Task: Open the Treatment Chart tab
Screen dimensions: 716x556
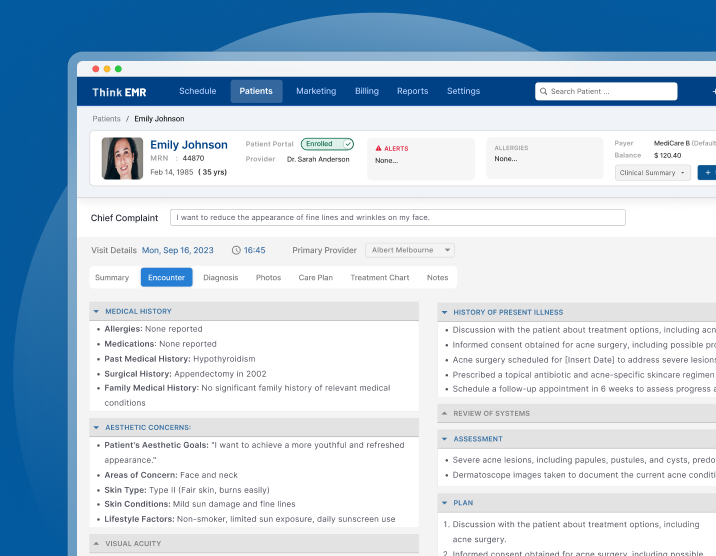Action: point(379,278)
